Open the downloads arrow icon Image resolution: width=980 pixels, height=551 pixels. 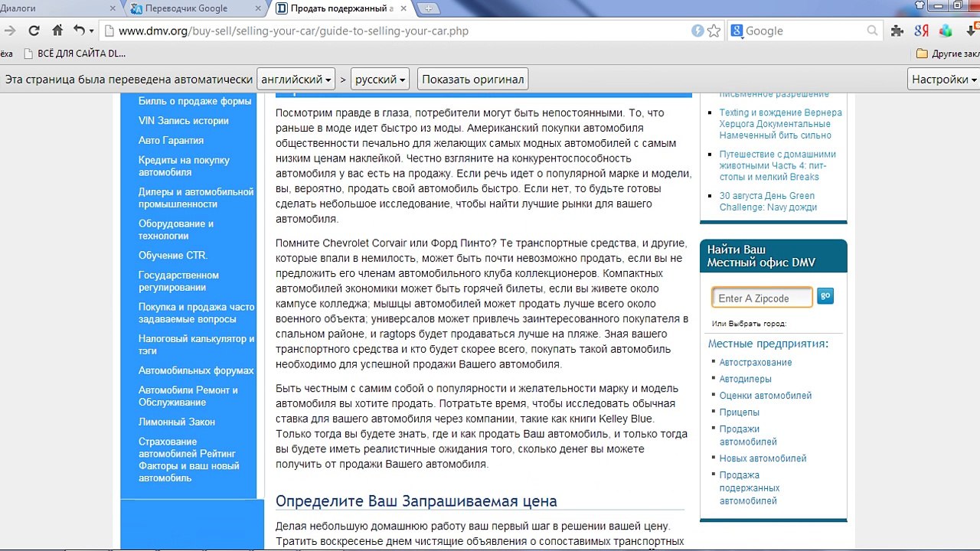click(970, 31)
